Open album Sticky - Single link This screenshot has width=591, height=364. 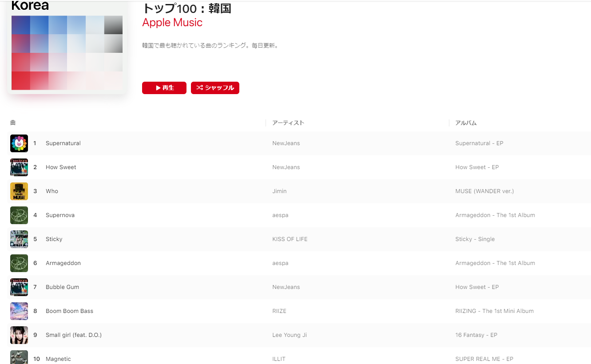[475, 239]
